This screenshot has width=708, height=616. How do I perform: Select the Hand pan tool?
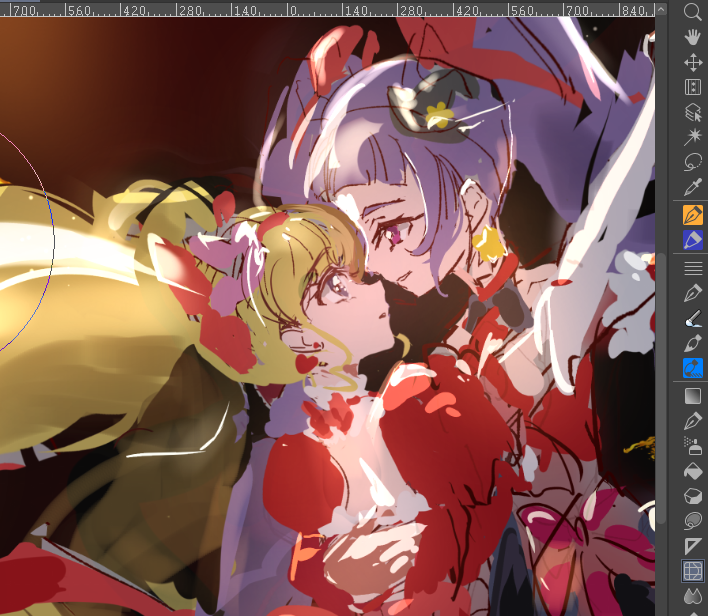pyautogui.click(x=693, y=37)
